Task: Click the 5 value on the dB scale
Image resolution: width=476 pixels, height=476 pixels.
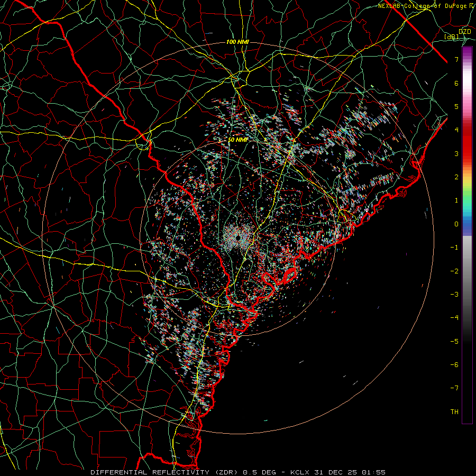Action: (x=456, y=106)
